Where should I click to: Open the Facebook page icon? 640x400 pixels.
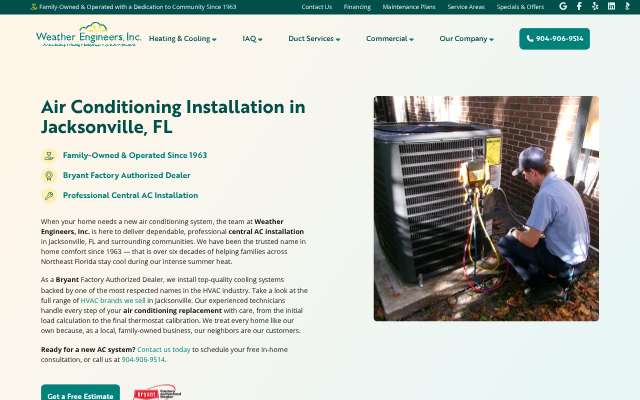tap(579, 6)
